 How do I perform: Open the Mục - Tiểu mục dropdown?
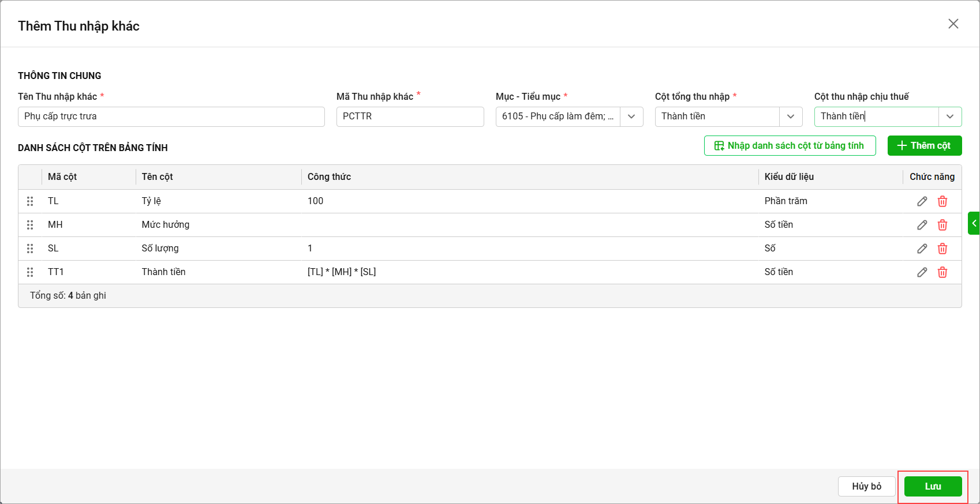631,116
